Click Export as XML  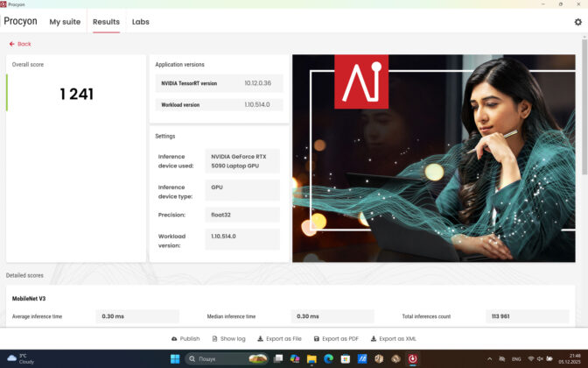(x=394, y=339)
